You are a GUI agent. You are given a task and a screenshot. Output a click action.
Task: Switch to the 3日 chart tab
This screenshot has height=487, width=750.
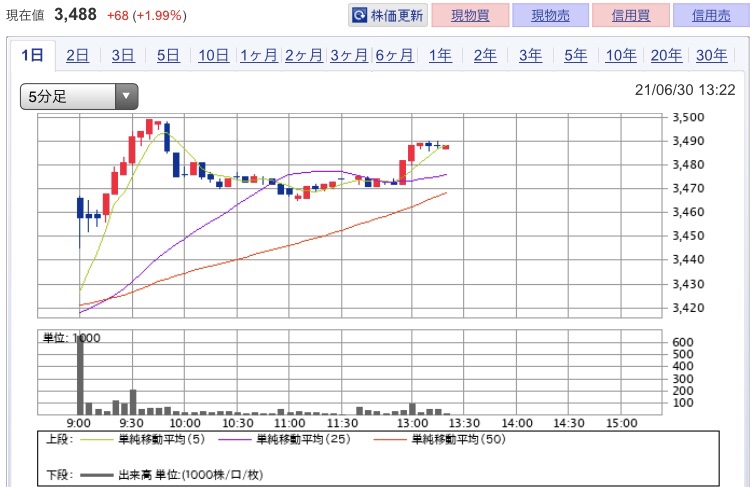point(123,55)
